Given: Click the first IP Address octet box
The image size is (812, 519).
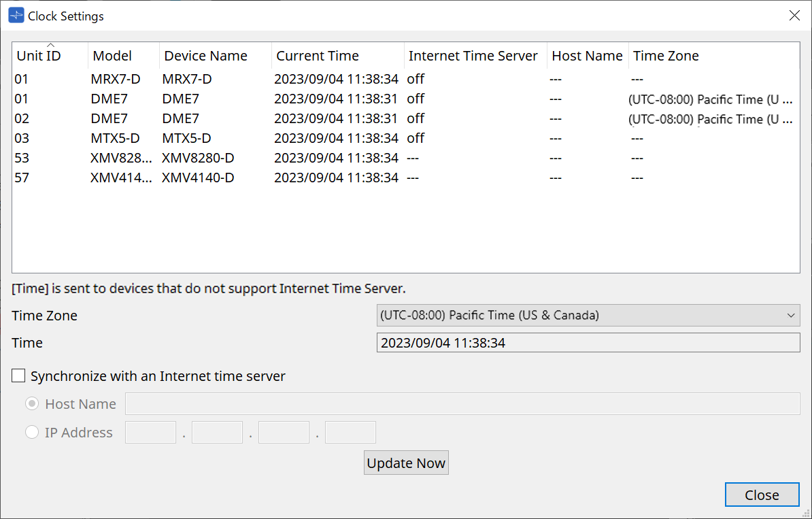Looking at the screenshot, I should (x=150, y=433).
